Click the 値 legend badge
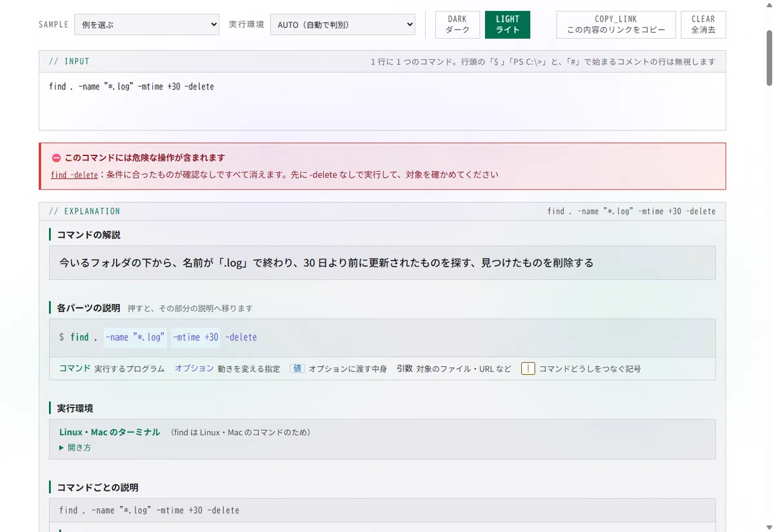This screenshot has width=774, height=532. click(x=297, y=369)
